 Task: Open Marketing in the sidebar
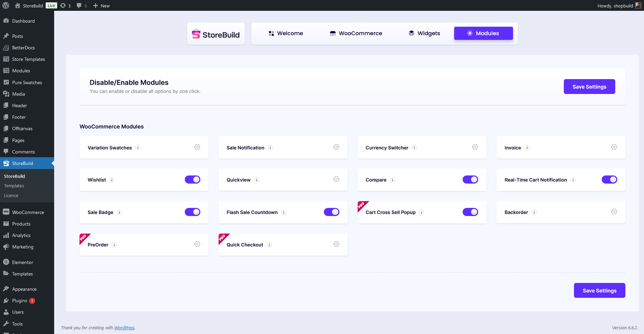(x=27, y=247)
